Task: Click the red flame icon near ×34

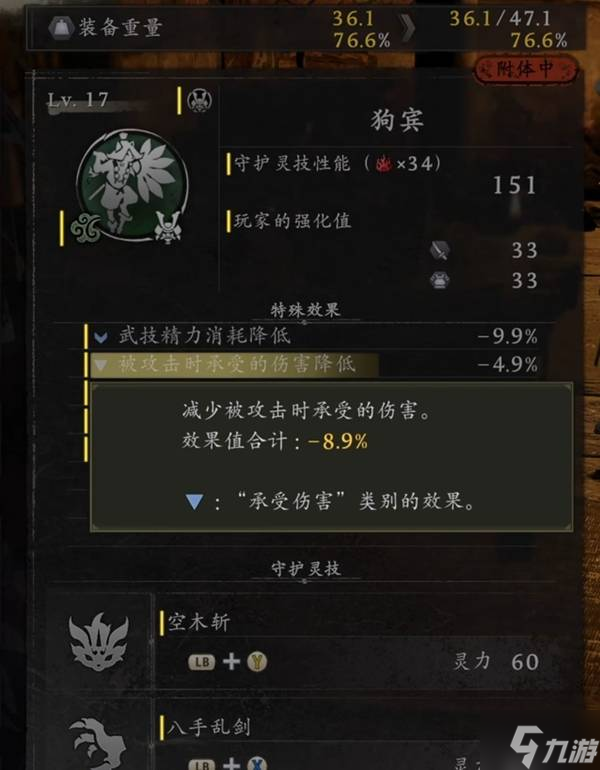Action: coord(383,163)
